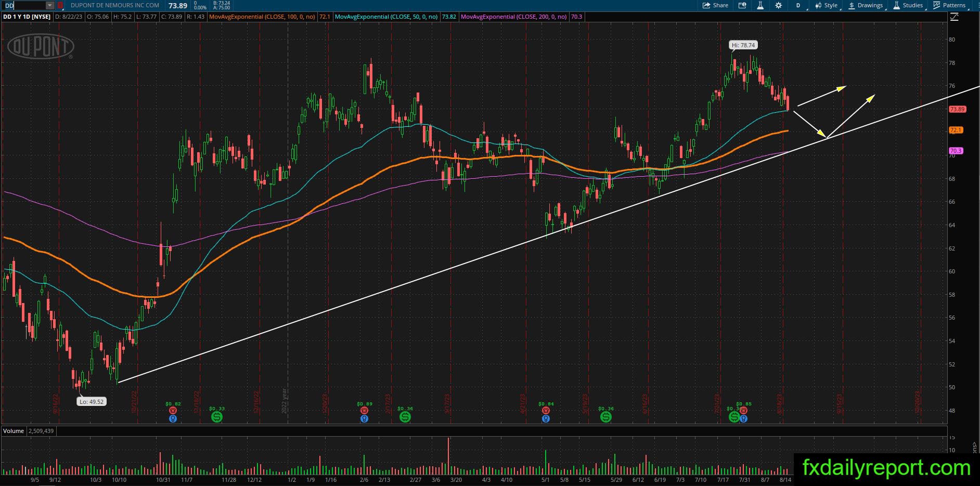This screenshot has width=980, height=486.
Task: Click the $0.82 earnings phone icon
Action: click(x=173, y=410)
